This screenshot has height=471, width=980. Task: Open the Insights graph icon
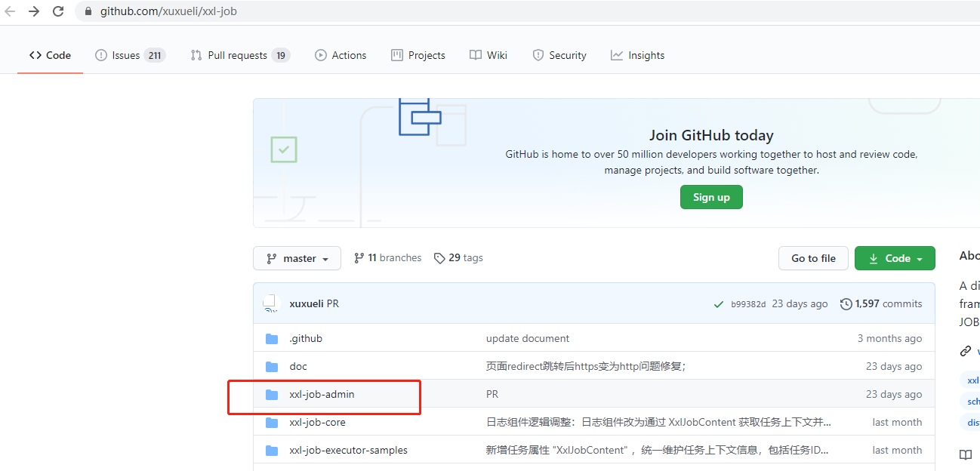[615, 54]
